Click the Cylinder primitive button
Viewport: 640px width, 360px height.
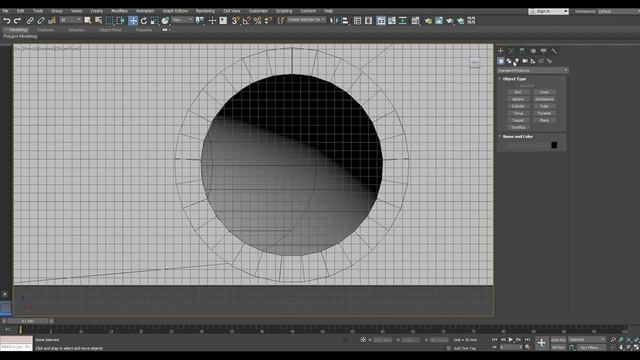(x=518, y=106)
